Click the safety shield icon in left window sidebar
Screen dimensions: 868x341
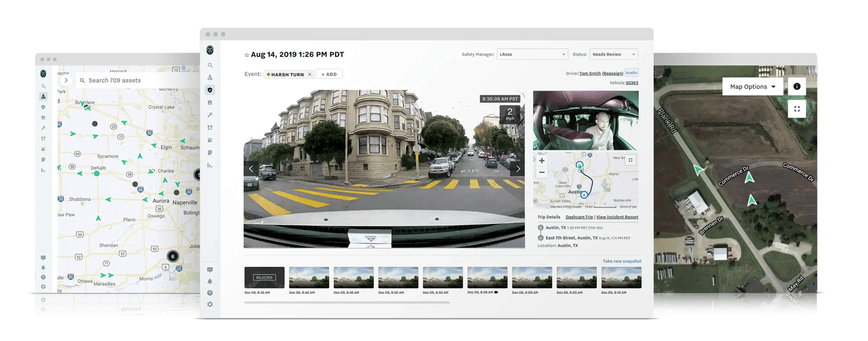pos(43,108)
